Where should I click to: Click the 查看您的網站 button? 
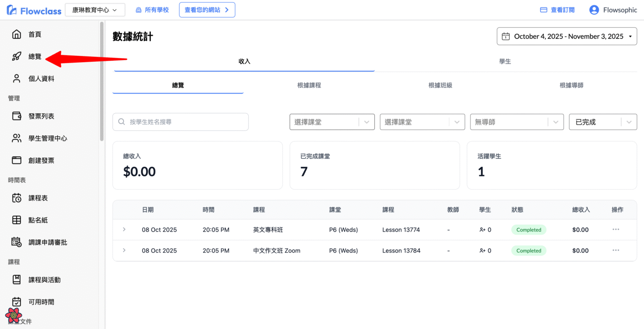point(207,10)
